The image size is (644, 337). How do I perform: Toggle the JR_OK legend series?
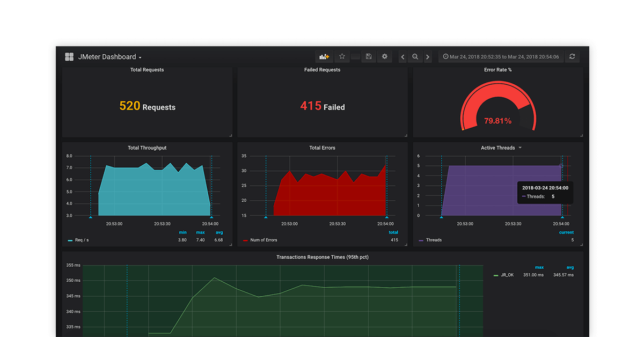(x=507, y=275)
